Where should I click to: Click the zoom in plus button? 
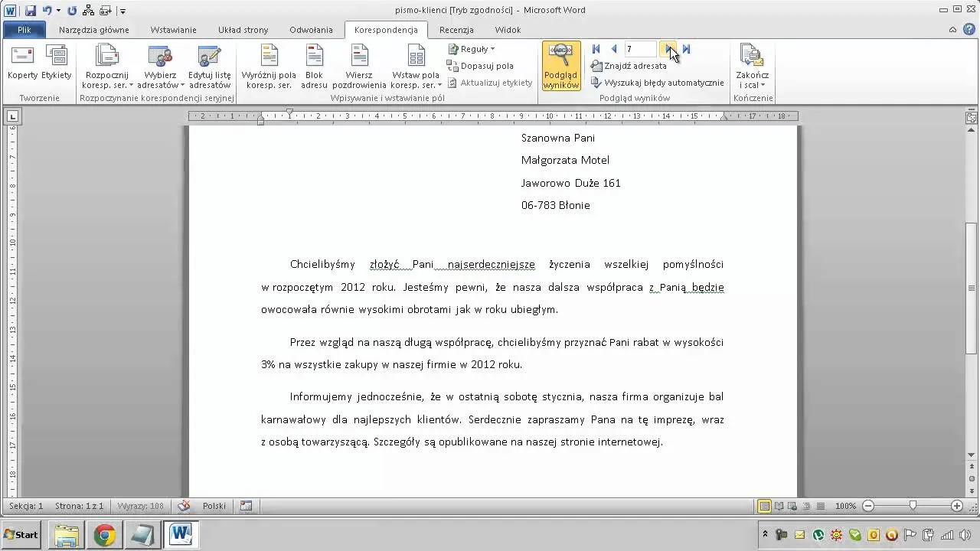coord(957,506)
